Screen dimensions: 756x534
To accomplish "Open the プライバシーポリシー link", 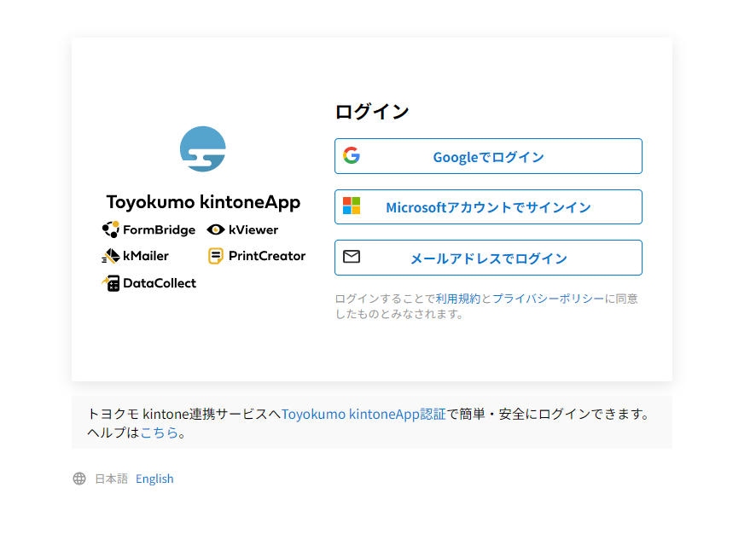I will pos(548,299).
